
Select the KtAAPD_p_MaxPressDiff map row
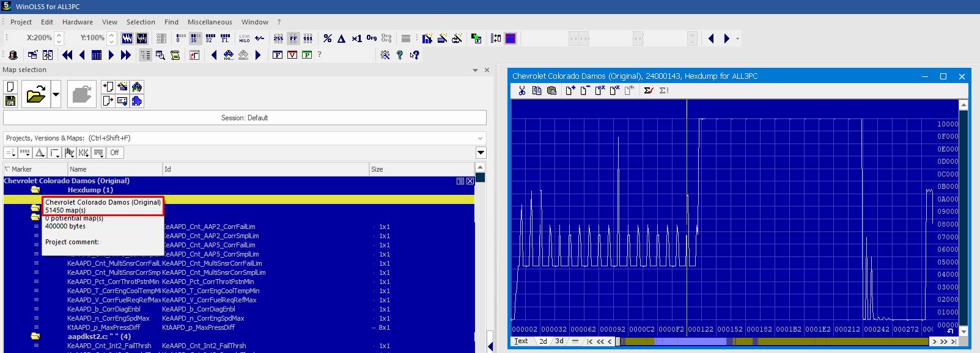(238, 327)
